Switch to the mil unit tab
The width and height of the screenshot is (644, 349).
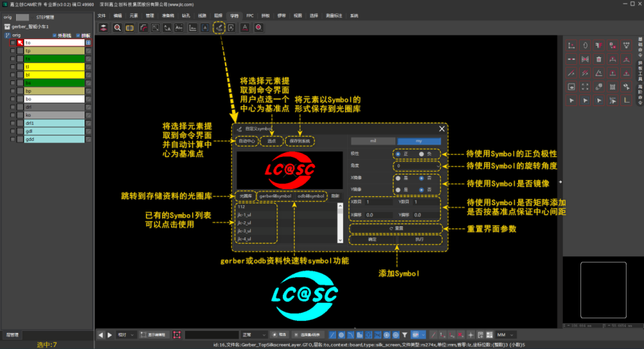click(x=373, y=141)
